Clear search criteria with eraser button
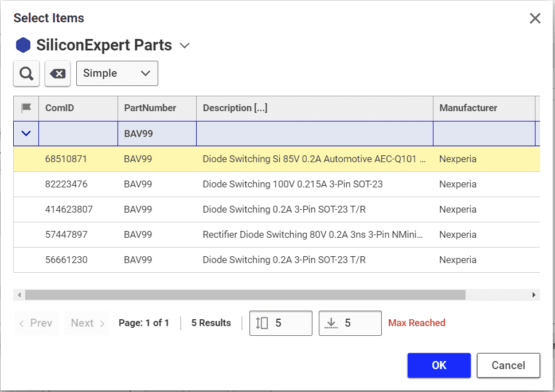555x392 pixels. [58, 73]
